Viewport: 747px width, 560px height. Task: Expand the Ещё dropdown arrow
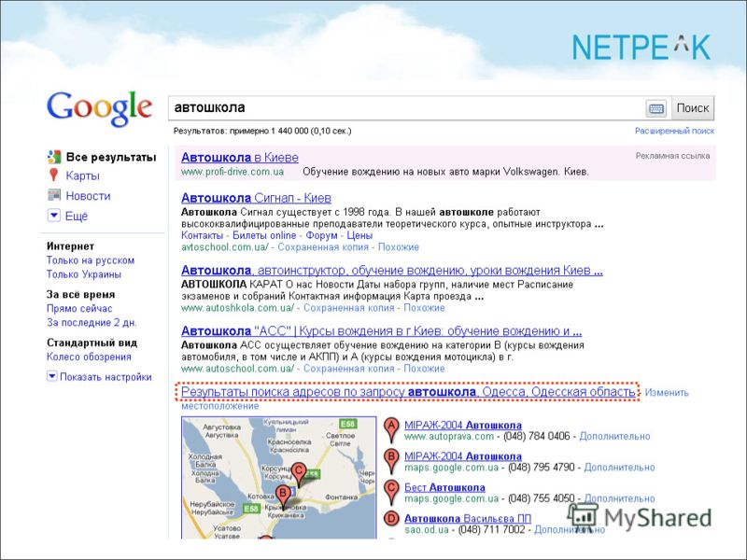[x=54, y=216]
